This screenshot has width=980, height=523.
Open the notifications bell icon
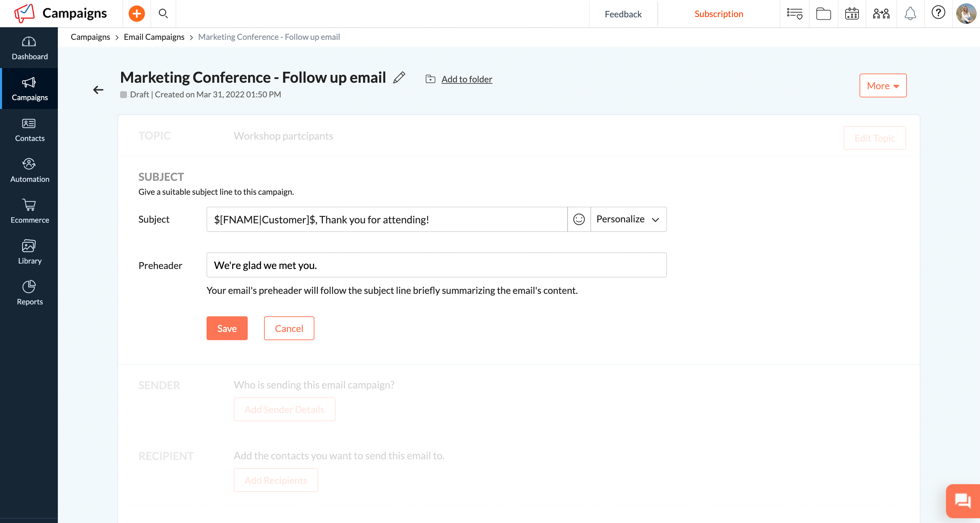[x=910, y=14]
